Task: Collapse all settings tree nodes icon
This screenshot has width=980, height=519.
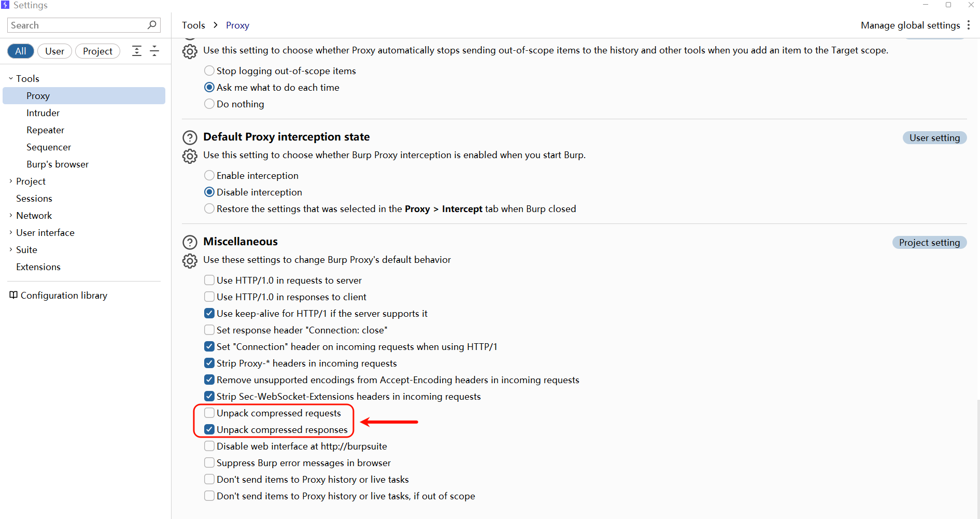Action: pyautogui.click(x=154, y=51)
